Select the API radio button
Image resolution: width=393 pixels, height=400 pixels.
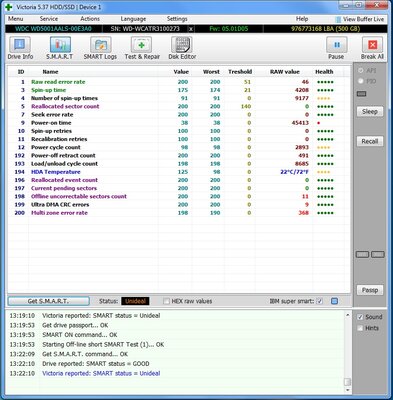point(360,71)
